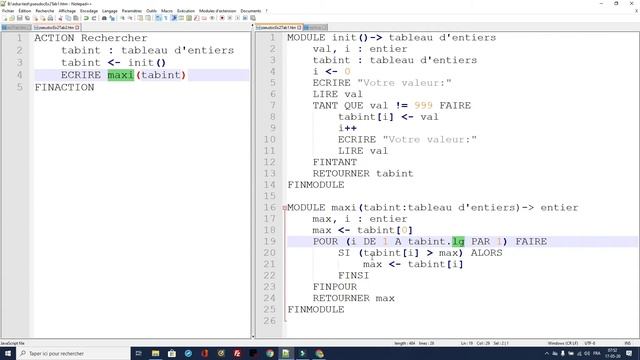The width and height of the screenshot is (640, 360).
Task: Click highlighted 'lg' on line 19
Action: pyautogui.click(x=458, y=242)
